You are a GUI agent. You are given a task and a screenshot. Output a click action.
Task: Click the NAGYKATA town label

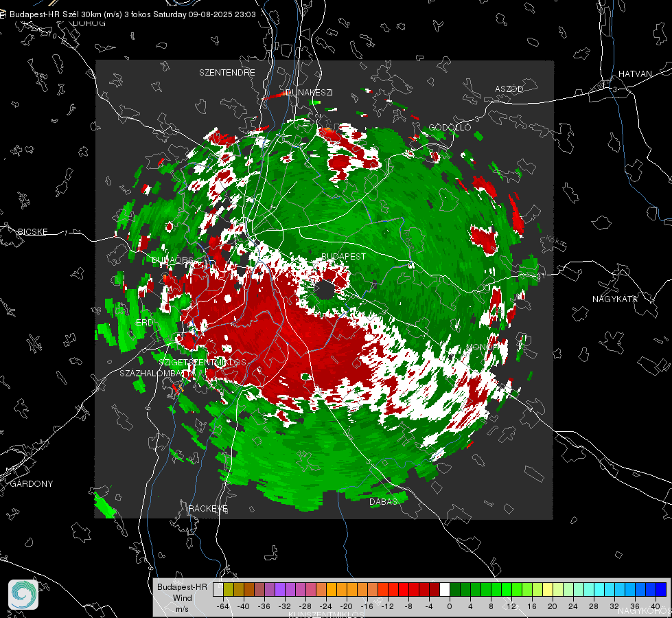[x=615, y=299]
